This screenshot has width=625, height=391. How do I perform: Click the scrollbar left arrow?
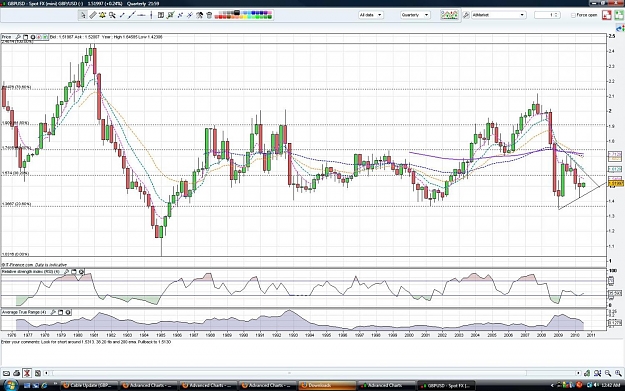pos(47,373)
